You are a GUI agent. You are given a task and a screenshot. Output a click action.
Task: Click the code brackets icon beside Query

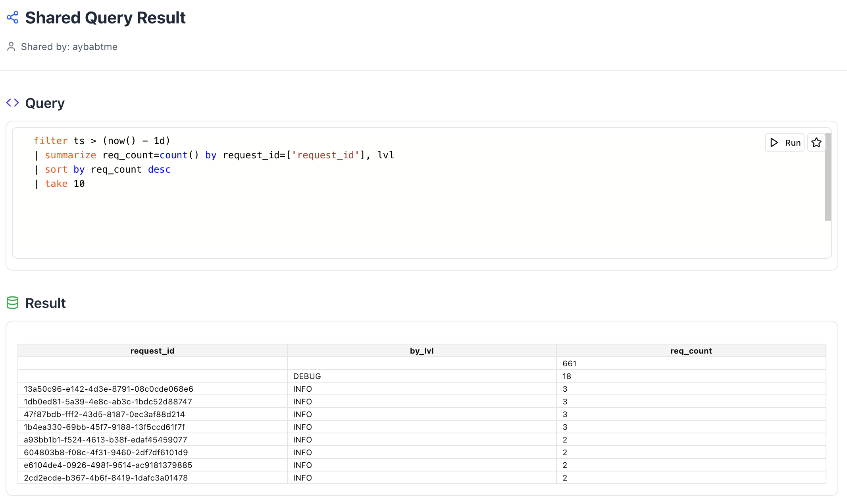(13, 103)
